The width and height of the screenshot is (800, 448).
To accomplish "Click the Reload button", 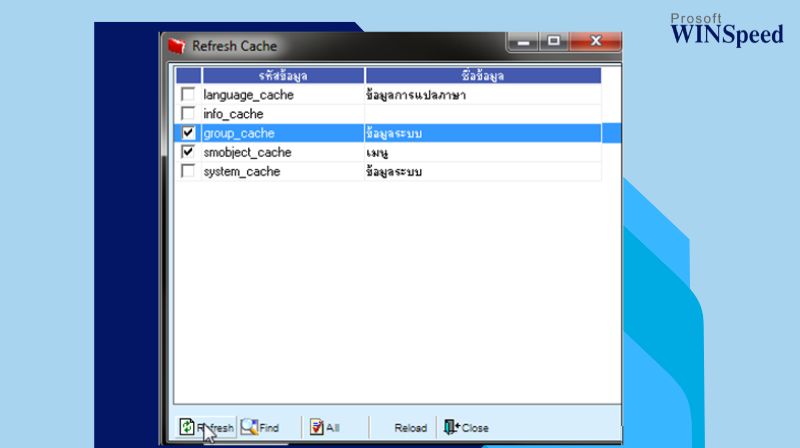I will 410,428.
